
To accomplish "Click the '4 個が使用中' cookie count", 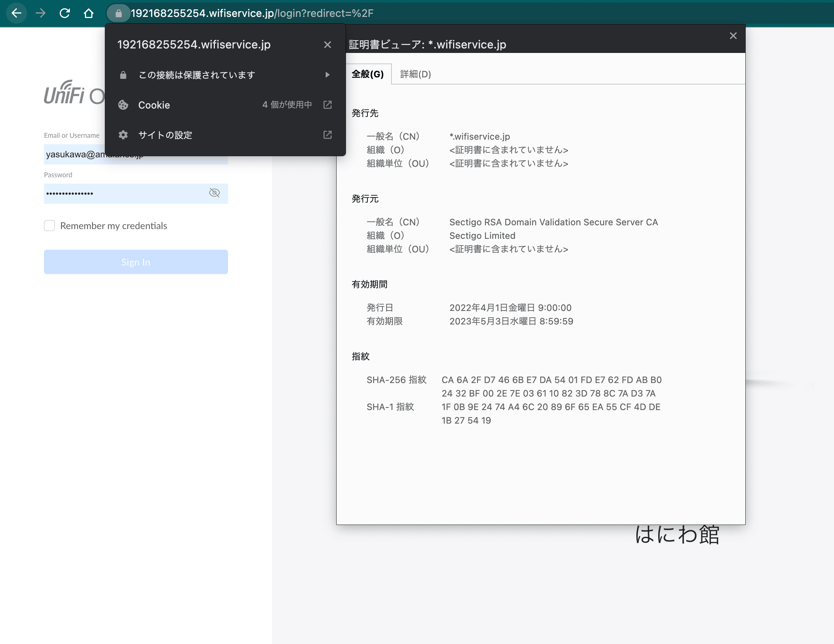I will click(x=287, y=105).
